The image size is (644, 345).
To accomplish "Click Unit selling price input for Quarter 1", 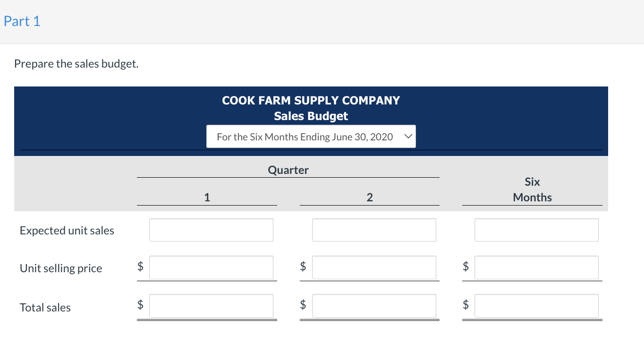I will tap(211, 267).
